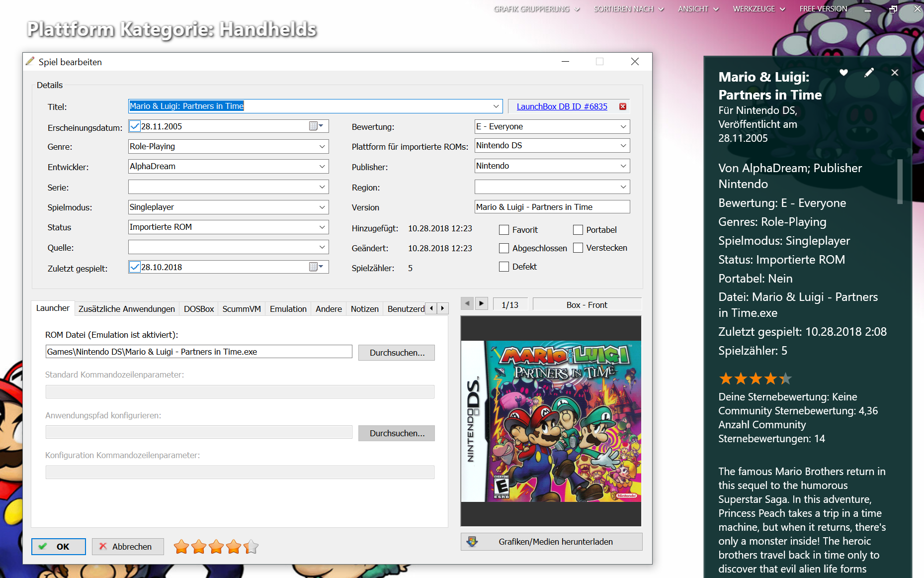Open the Werkzeuge menu
The width and height of the screenshot is (924, 578).
pyautogui.click(x=759, y=9)
